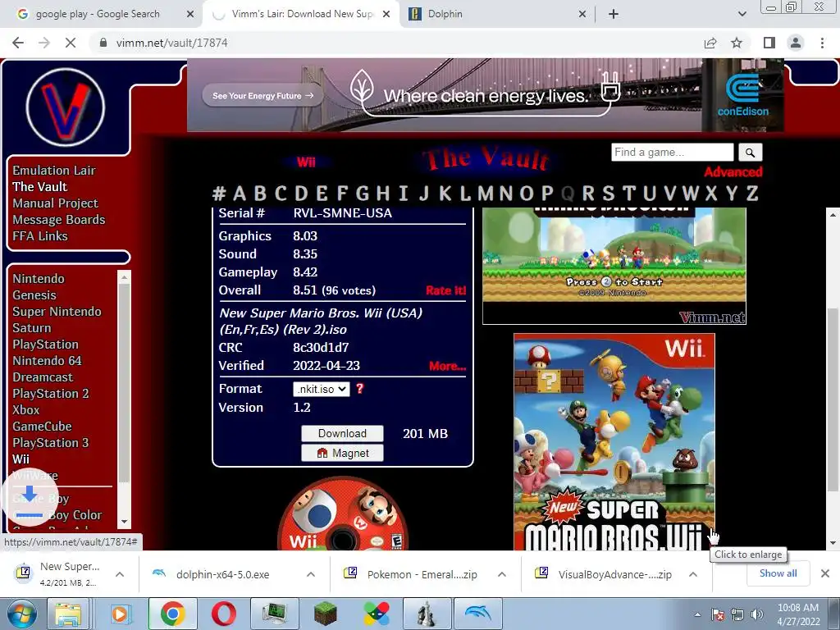This screenshot has height=630, width=840.
Task: Open Message Boards in the sidebar
Action: click(59, 220)
